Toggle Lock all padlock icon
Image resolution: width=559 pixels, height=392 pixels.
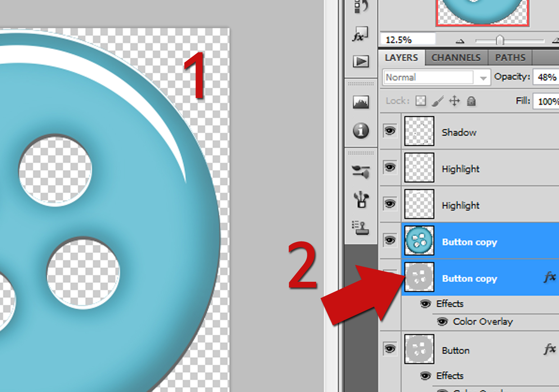(471, 101)
